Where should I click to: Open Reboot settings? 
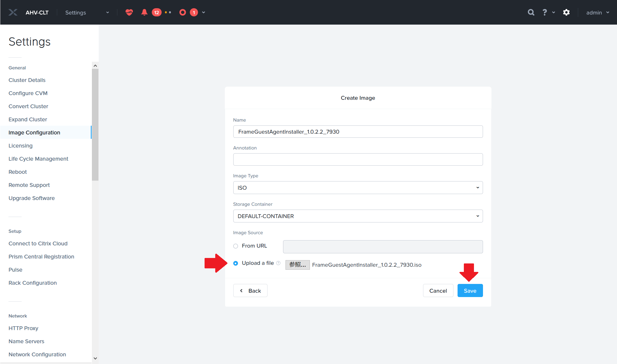coord(18,172)
